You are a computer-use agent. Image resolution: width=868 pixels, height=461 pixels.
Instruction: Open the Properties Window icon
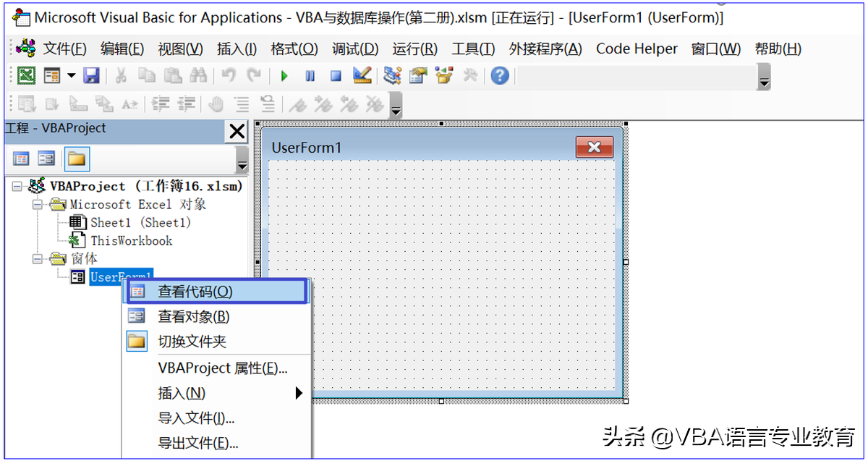tap(418, 75)
